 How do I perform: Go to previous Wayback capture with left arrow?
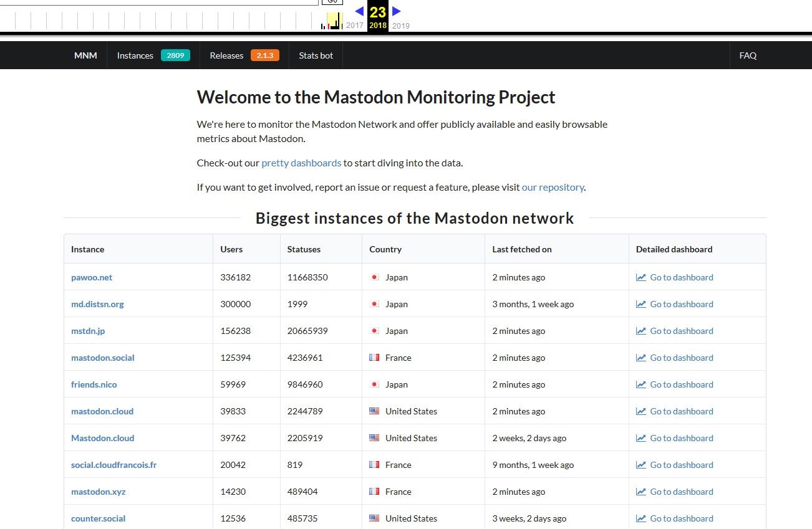[x=359, y=11]
